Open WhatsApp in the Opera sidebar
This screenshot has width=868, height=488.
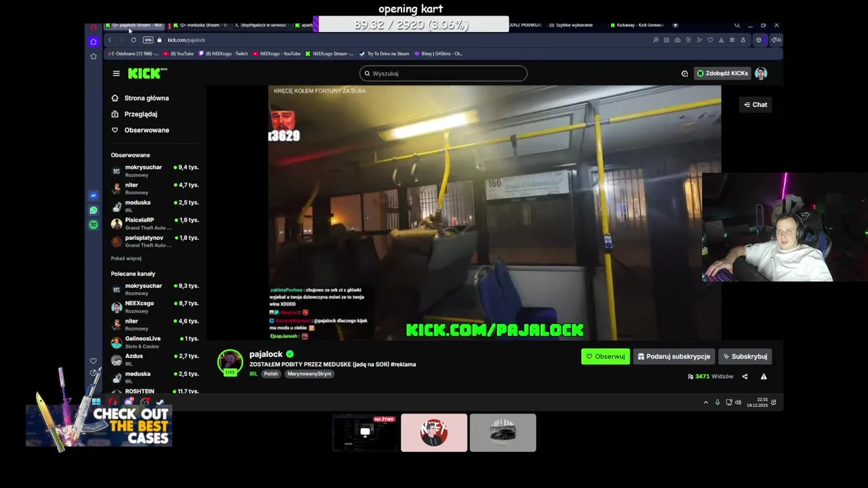(94, 210)
